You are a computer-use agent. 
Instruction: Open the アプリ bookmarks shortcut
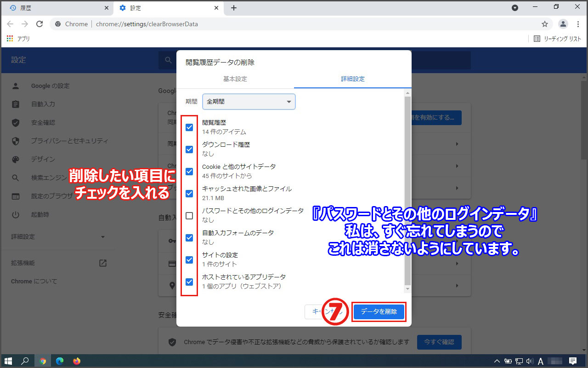pyautogui.click(x=18, y=39)
